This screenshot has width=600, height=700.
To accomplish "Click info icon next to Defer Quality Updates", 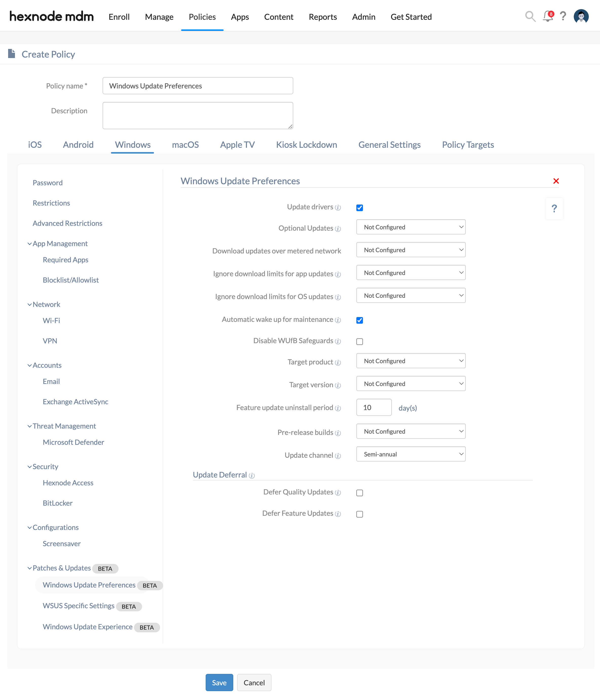I will click(338, 493).
